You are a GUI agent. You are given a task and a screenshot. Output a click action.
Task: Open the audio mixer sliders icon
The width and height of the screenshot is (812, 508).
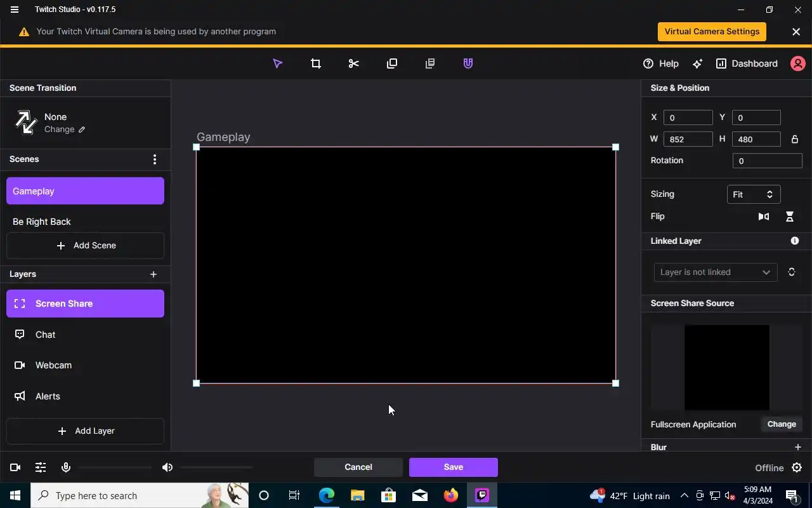pos(41,467)
